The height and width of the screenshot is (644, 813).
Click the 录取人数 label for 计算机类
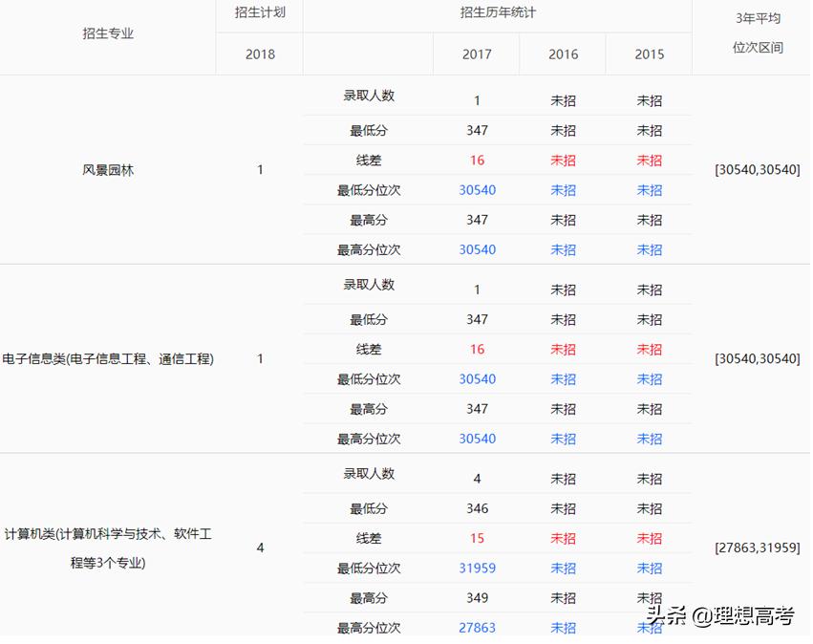click(x=369, y=475)
